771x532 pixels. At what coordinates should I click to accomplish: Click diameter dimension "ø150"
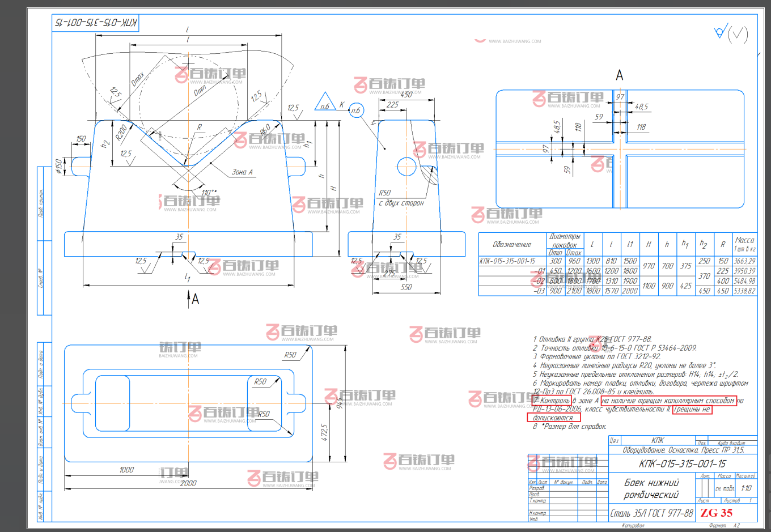click(58, 166)
